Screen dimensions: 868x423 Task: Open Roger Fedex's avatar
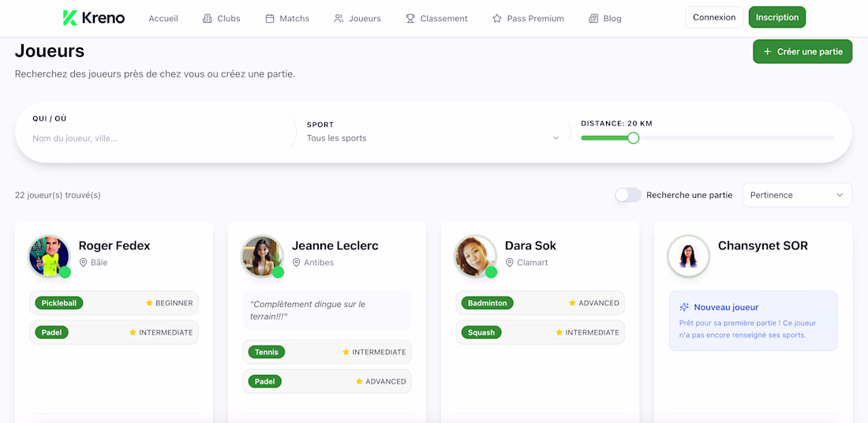coord(49,256)
